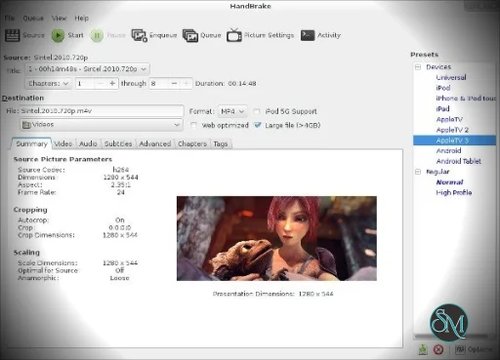This screenshot has width=500, height=360.
Task: Select the AppleTV 2 preset
Action: click(x=452, y=130)
